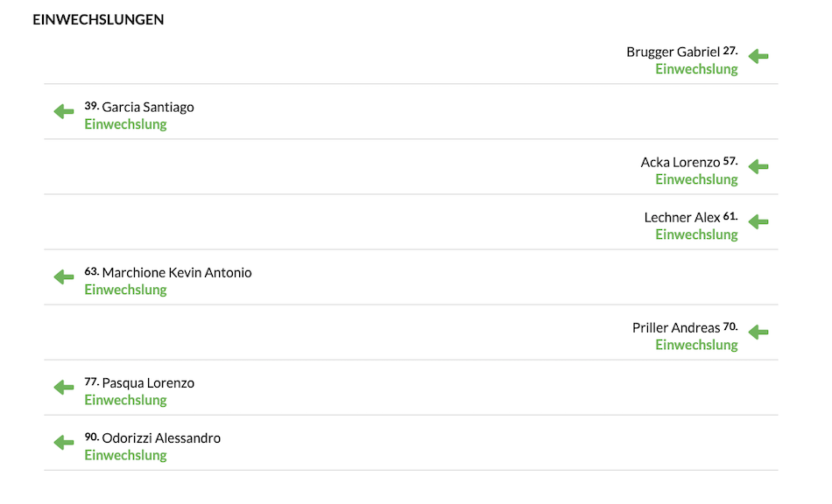Click Einwechslung label under Priller Andreas
Viewport: 832px width, 504px height.
click(696, 345)
